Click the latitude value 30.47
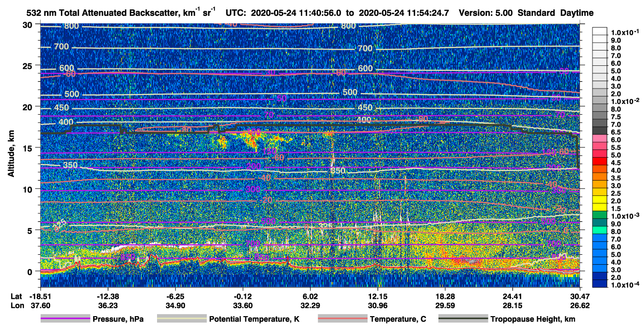Image resolution: width=644 pixels, height=330 pixels. 580,296
